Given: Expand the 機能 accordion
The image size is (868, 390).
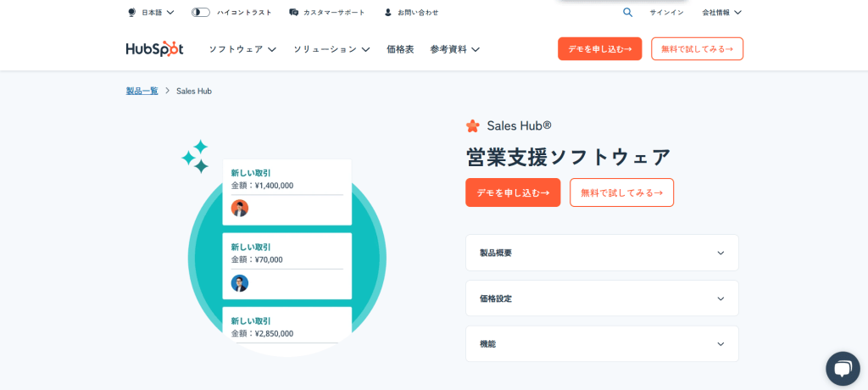Looking at the screenshot, I should click(603, 343).
